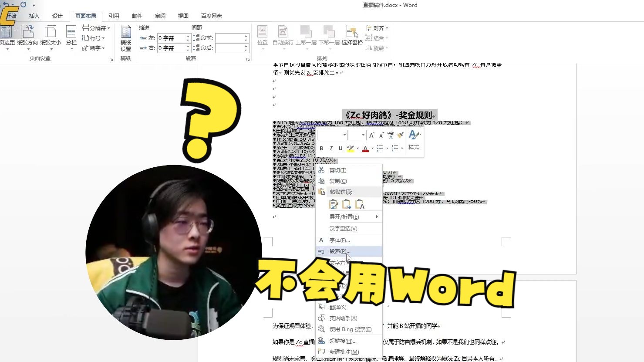
Task: Switch to the 引用 ribbon tab
Action: click(x=114, y=16)
